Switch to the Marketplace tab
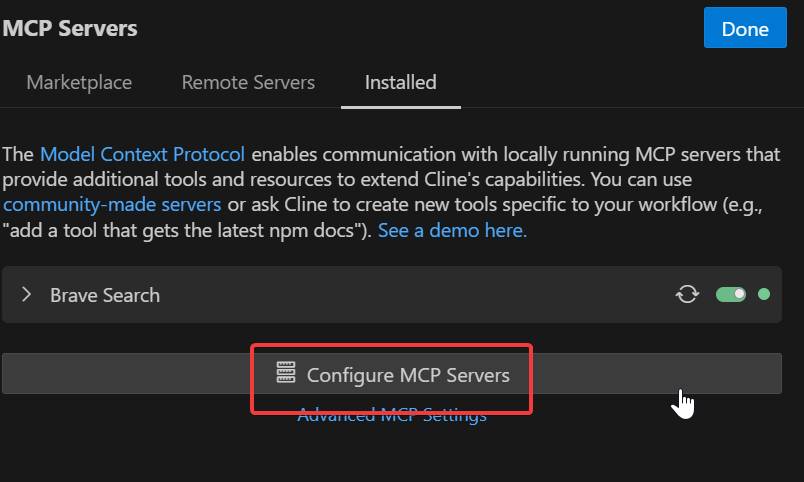Screen dimensions: 804x482 tap(79, 82)
